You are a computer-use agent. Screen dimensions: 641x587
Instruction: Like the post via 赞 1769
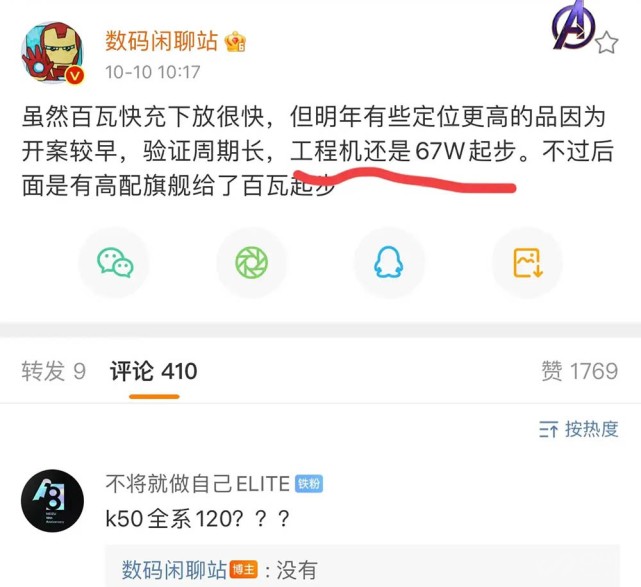[580, 371]
